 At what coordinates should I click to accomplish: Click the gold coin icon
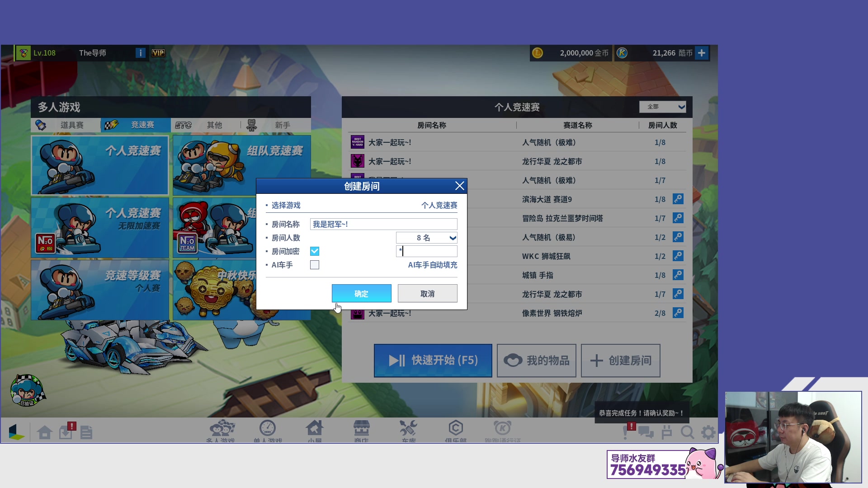point(538,53)
